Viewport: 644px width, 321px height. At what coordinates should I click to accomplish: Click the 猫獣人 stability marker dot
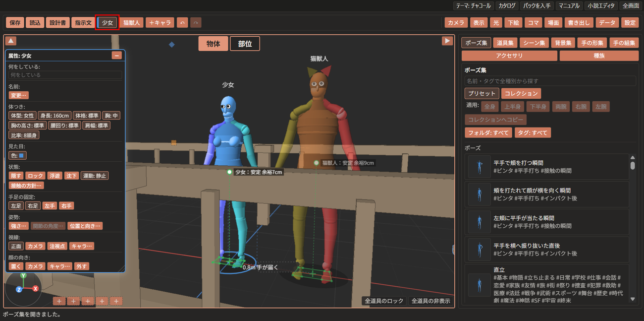click(317, 163)
